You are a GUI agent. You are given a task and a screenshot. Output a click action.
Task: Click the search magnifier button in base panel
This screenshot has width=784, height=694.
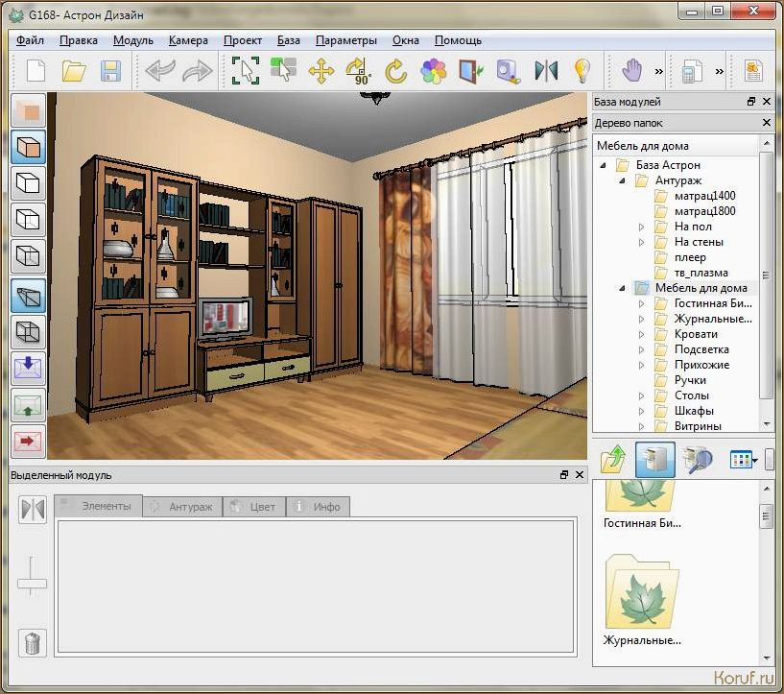pyautogui.click(x=699, y=459)
